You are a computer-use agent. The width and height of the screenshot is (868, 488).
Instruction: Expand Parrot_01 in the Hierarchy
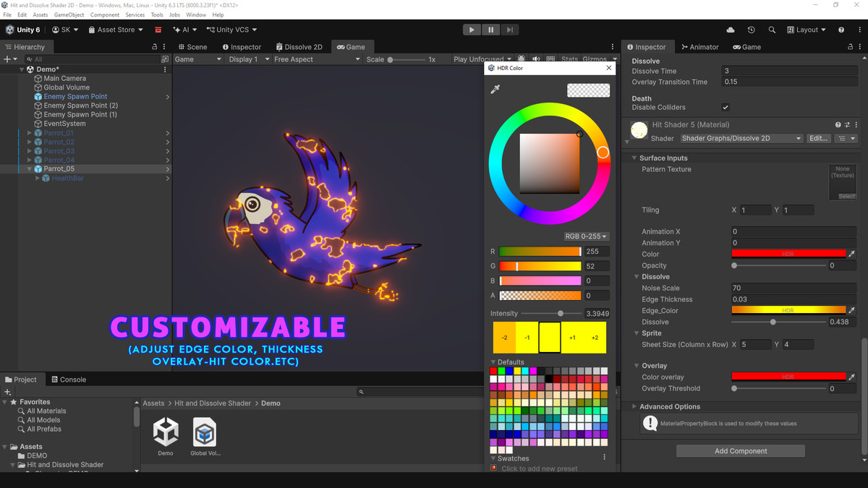[29, 133]
